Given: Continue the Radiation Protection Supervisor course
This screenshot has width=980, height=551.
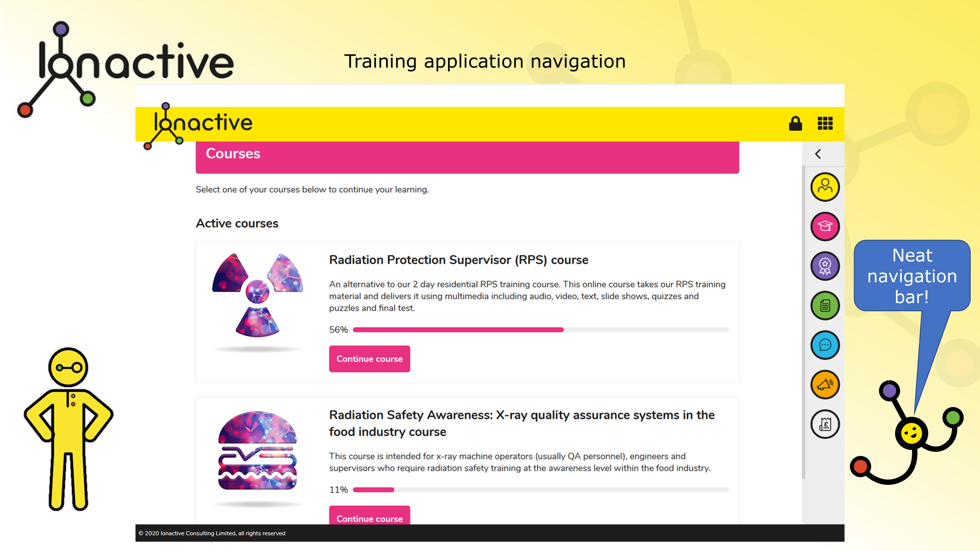Looking at the screenshot, I should [x=369, y=359].
